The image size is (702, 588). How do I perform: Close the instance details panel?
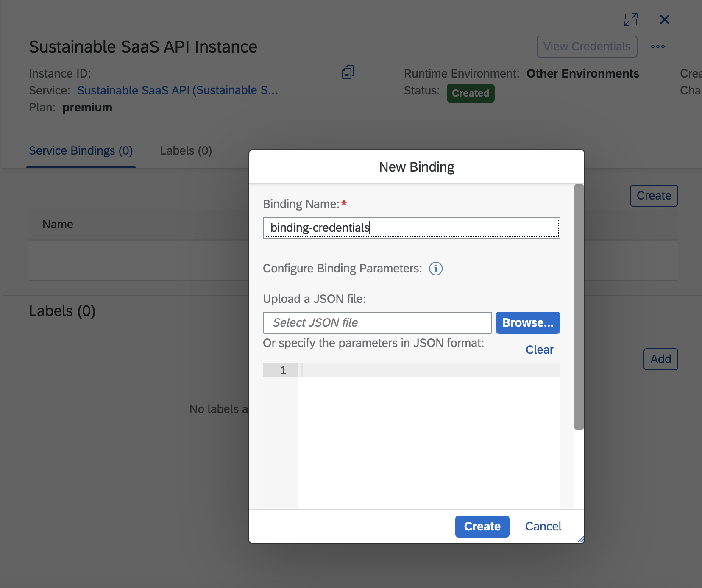664,19
